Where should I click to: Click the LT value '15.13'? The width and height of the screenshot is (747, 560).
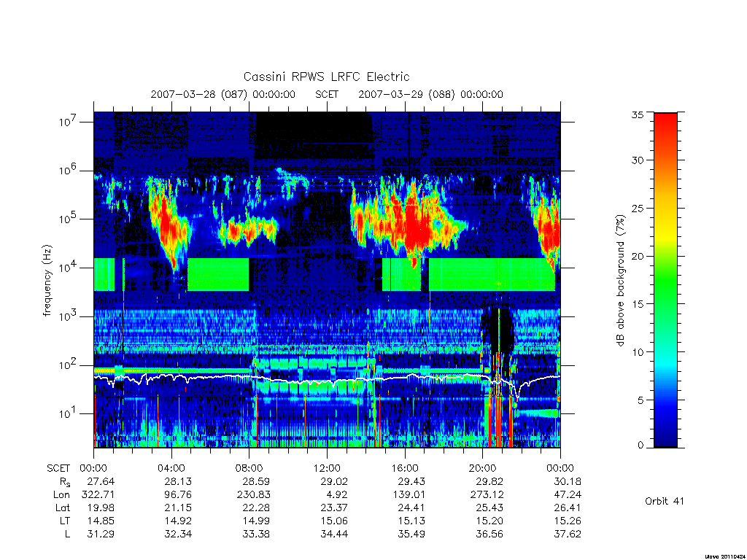tap(411, 521)
